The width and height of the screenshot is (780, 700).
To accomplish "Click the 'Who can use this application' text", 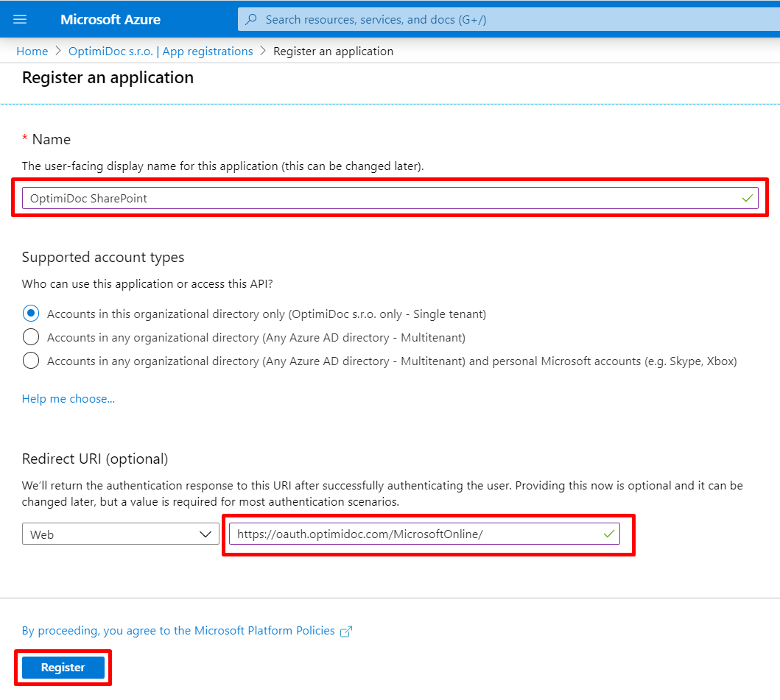I will click(x=147, y=284).
